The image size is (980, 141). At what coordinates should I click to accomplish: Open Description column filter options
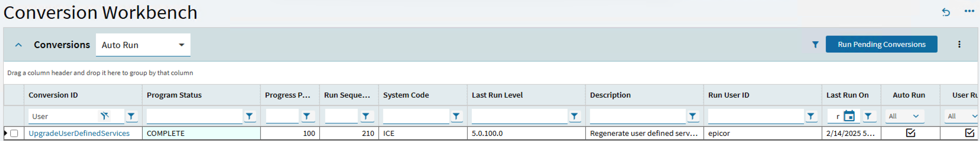click(692, 116)
